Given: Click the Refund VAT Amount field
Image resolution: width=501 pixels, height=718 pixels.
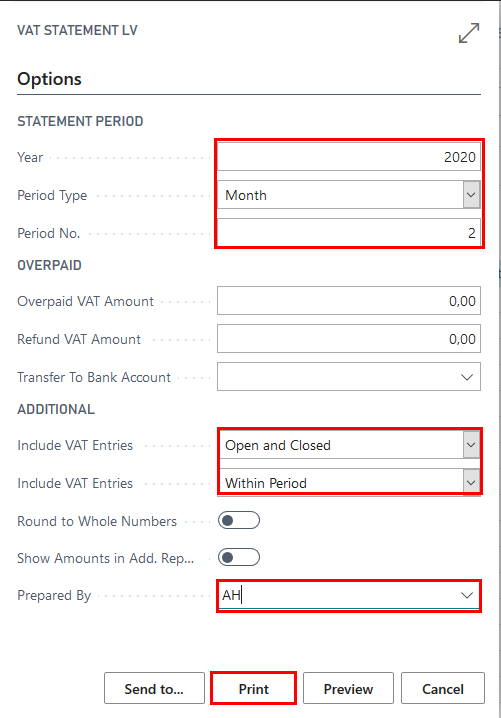Looking at the screenshot, I should (349, 339).
